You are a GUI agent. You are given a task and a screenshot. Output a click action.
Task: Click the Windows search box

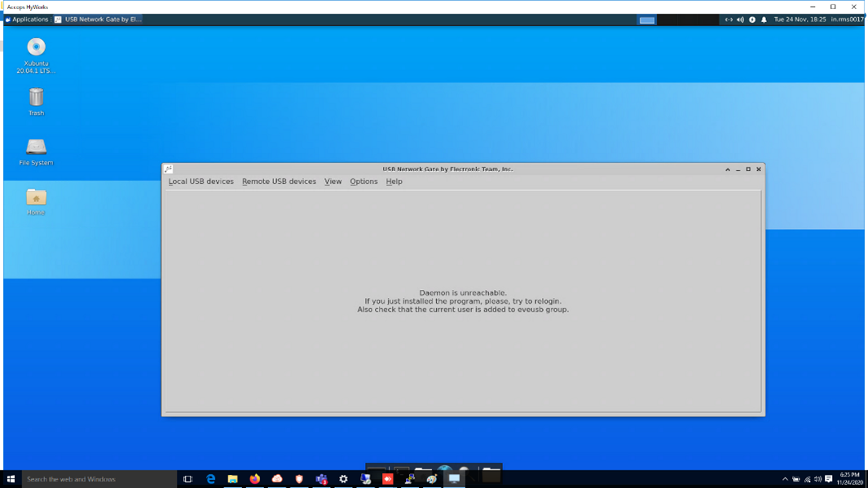98,479
